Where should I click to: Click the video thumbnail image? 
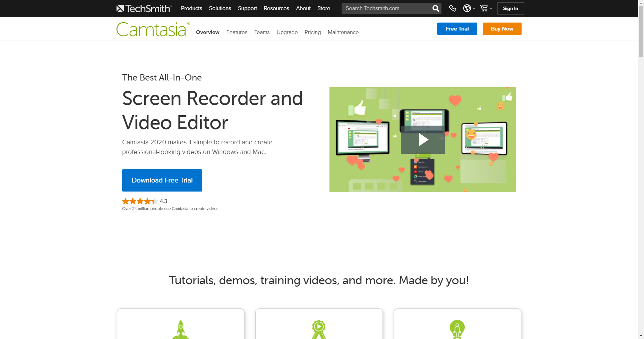(x=423, y=139)
